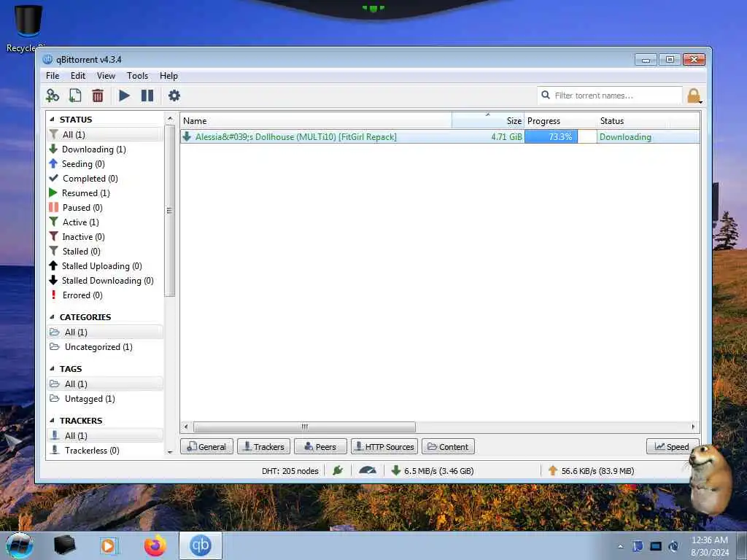Click the download arrow icon on the Alessia torrent row

tap(187, 136)
